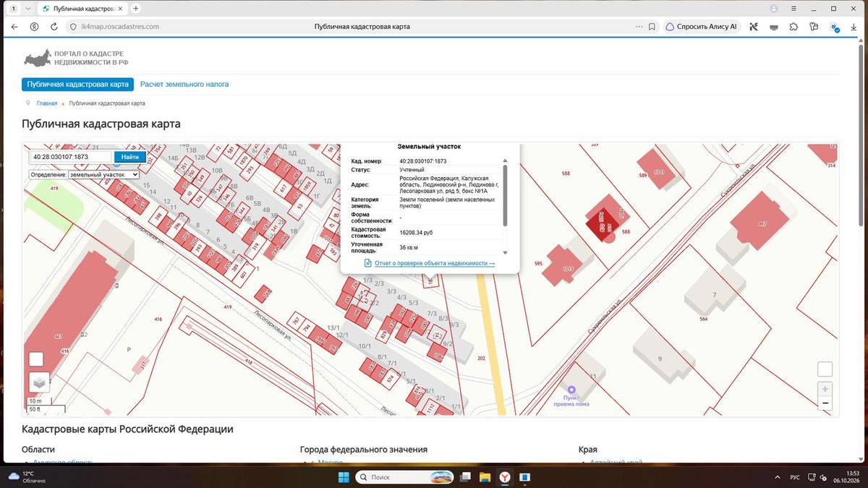Viewport: 868px width, 488px height.
Task: Click the parcel info popup scrollbar
Action: click(505, 194)
